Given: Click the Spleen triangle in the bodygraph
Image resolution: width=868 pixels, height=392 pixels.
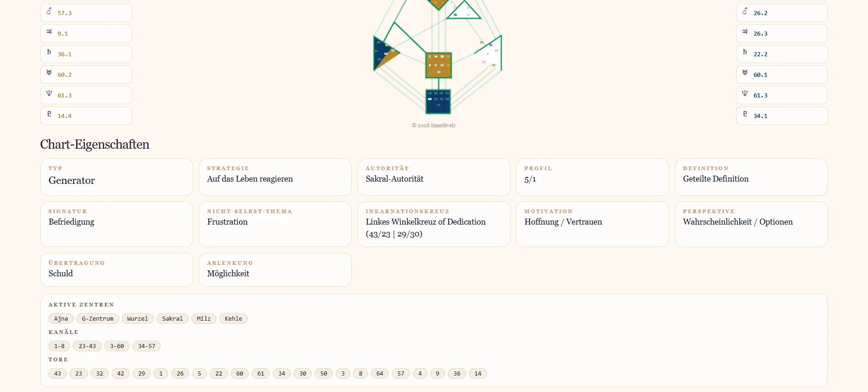Looking at the screenshot, I should click(384, 53).
